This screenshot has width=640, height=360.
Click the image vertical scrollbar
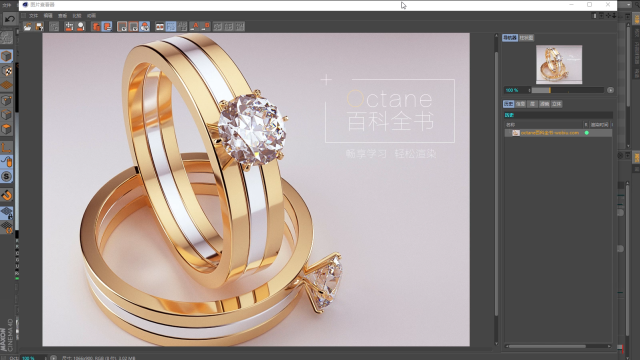[x=496, y=184]
